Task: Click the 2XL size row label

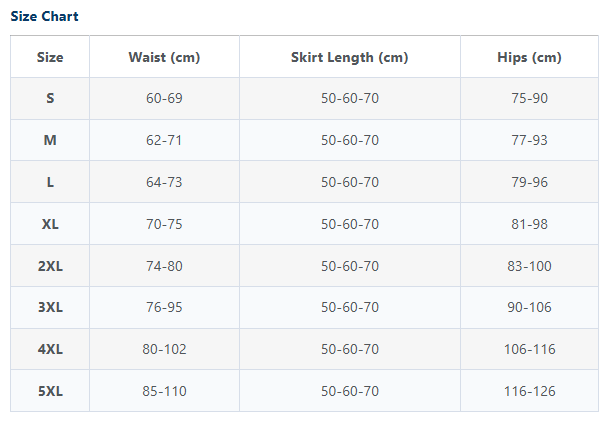Action: pos(50,266)
